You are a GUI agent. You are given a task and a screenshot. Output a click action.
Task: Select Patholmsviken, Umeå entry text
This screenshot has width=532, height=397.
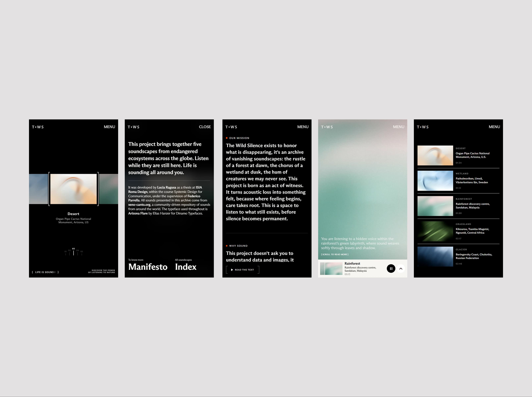click(x=472, y=180)
